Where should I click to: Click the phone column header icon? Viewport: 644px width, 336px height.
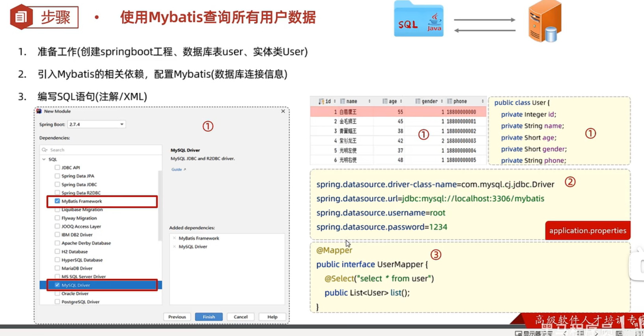click(x=450, y=101)
